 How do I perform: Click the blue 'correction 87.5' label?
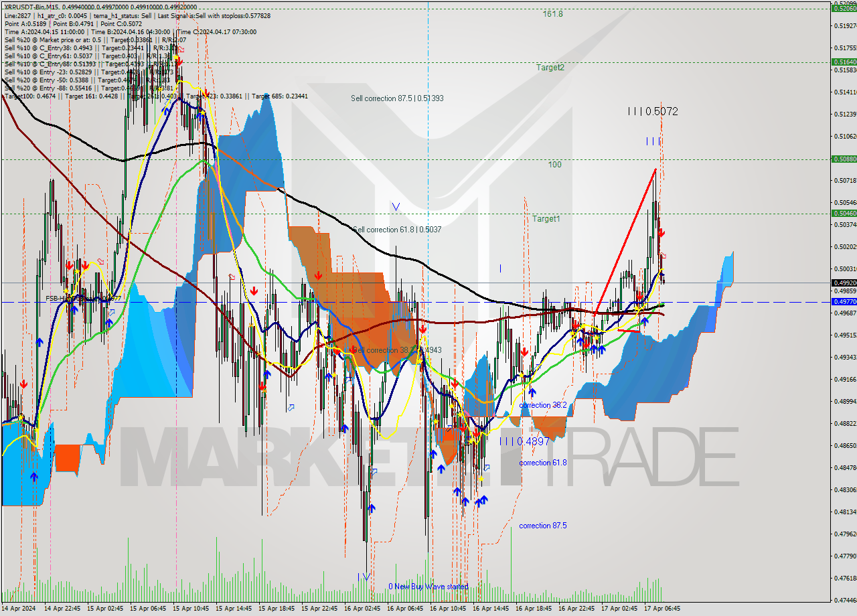click(543, 526)
